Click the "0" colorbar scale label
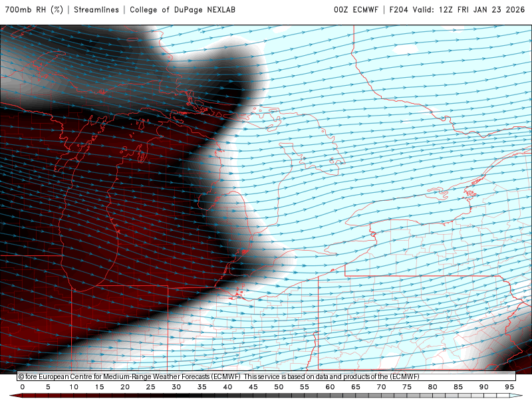The width and height of the screenshot is (532, 399). (x=23, y=387)
